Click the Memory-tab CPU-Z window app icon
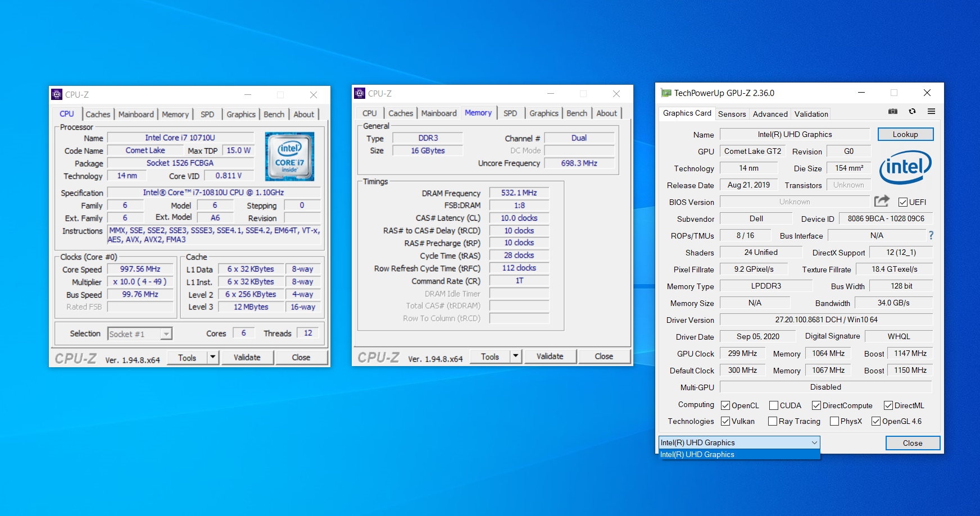 coord(360,93)
